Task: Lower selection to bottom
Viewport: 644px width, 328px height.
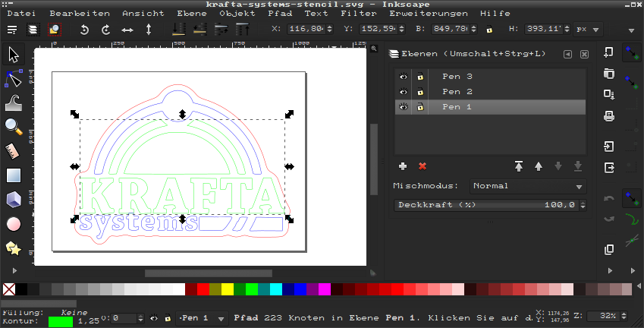Action: coord(179,29)
